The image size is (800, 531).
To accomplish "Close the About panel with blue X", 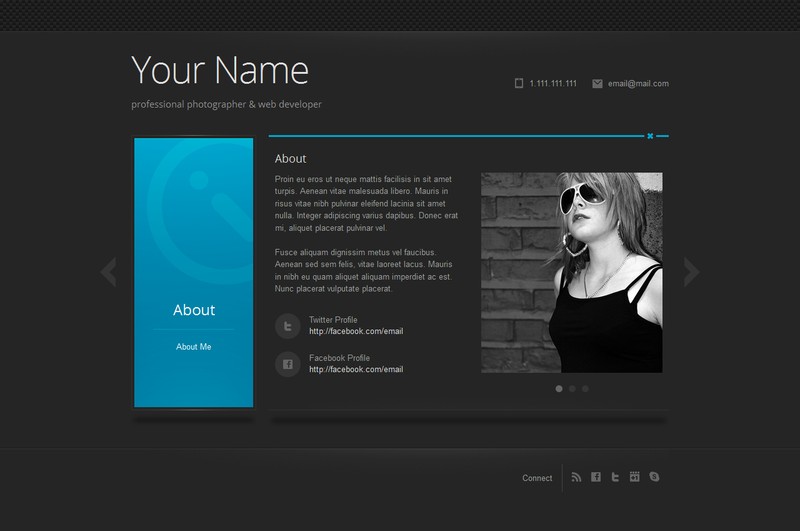I will [x=650, y=136].
